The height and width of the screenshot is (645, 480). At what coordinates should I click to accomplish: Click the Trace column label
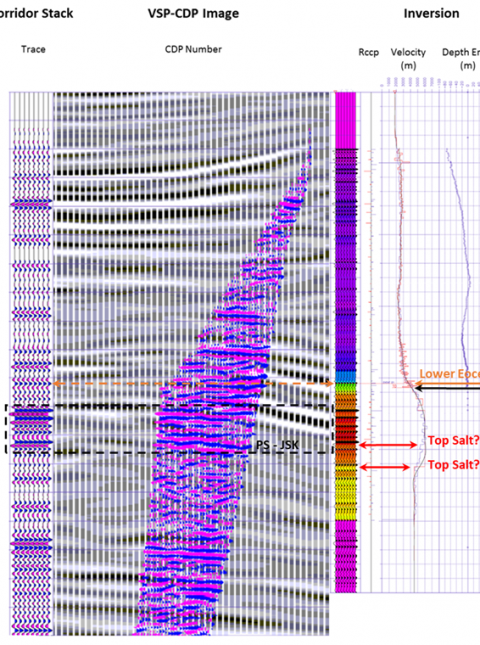33,49
